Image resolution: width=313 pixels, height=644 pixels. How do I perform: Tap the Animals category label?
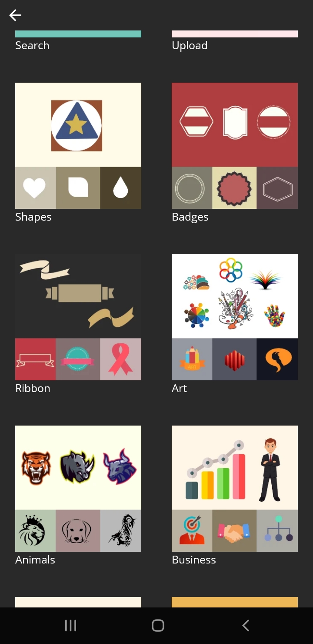tap(35, 560)
